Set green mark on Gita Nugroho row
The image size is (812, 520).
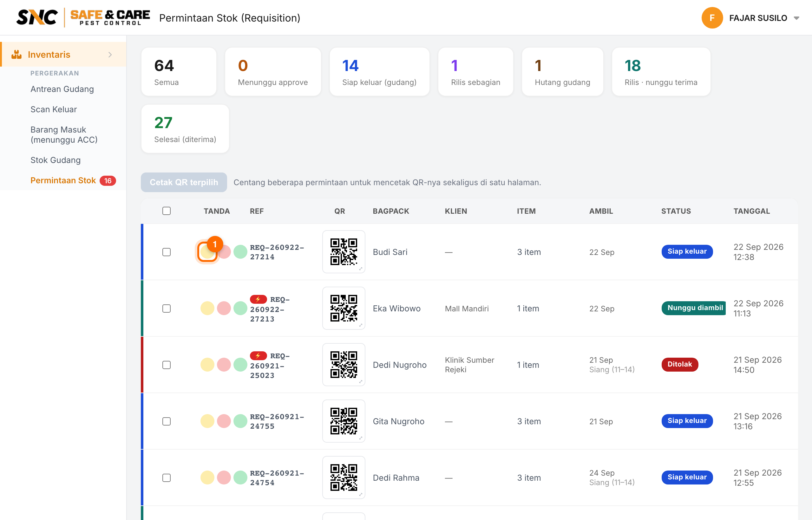(240, 421)
